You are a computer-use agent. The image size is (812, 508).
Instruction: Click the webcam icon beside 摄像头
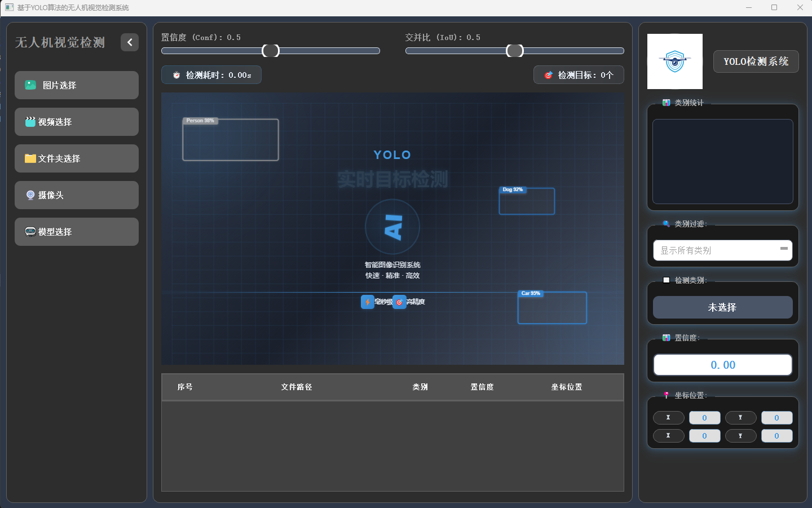tap(30, 195)
